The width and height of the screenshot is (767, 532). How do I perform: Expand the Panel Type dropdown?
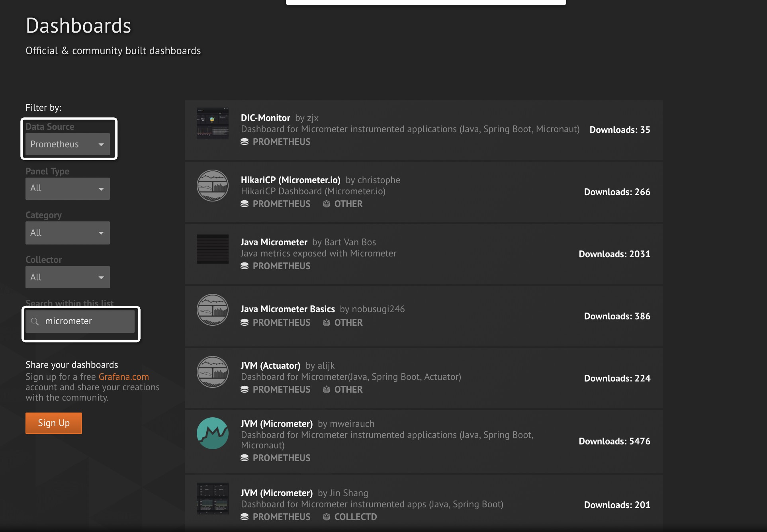(67, 188)
